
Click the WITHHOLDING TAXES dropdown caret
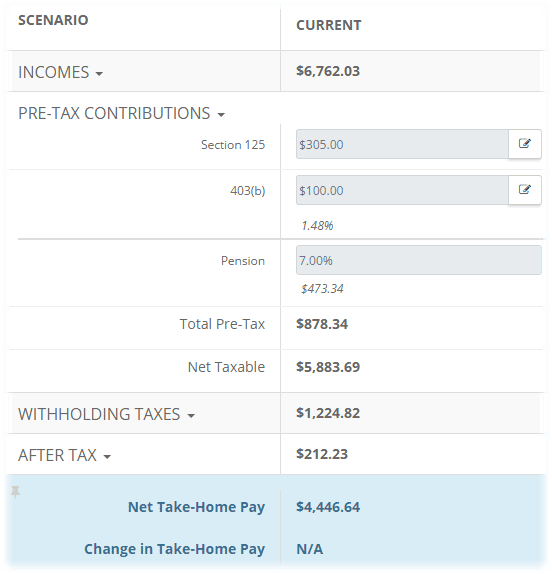[x=191, y=416]
